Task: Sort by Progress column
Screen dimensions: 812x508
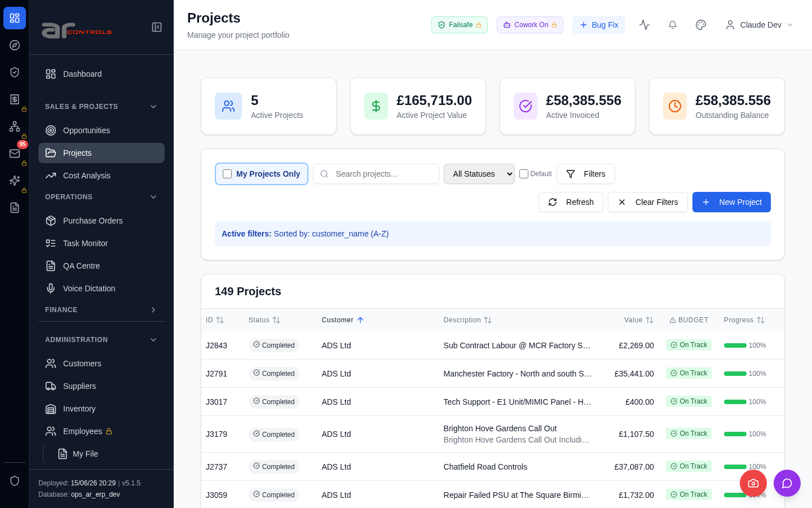Action: 744,320
